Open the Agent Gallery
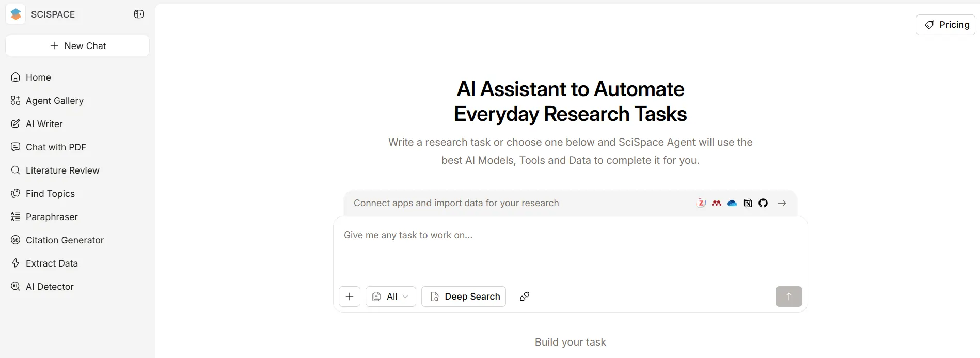The width and height of the screenshot is (980, 358). pyautogui.click(x=54, y=101)
